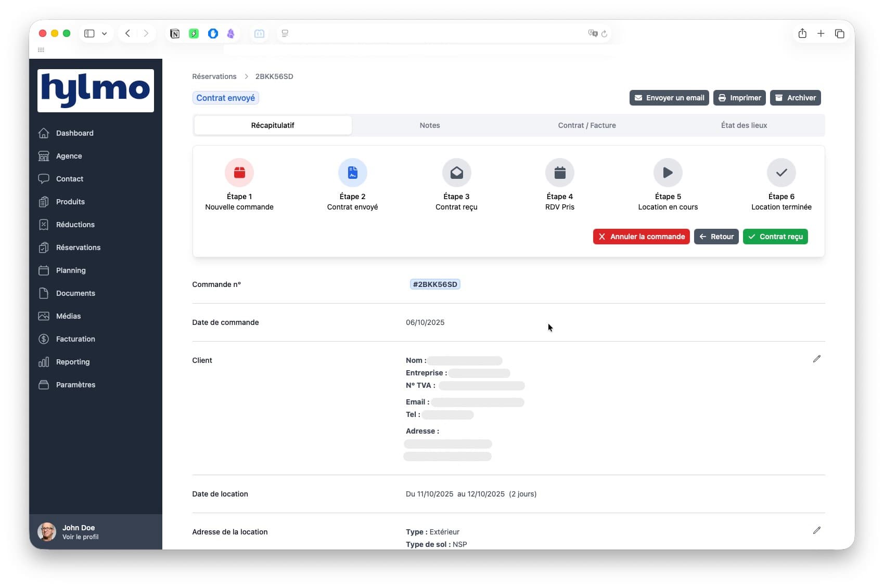Click the Étape 6 Location terminée checkmark icon
Image resolution: width=884 pixels, height=588 pixels.
pos(781,173)
